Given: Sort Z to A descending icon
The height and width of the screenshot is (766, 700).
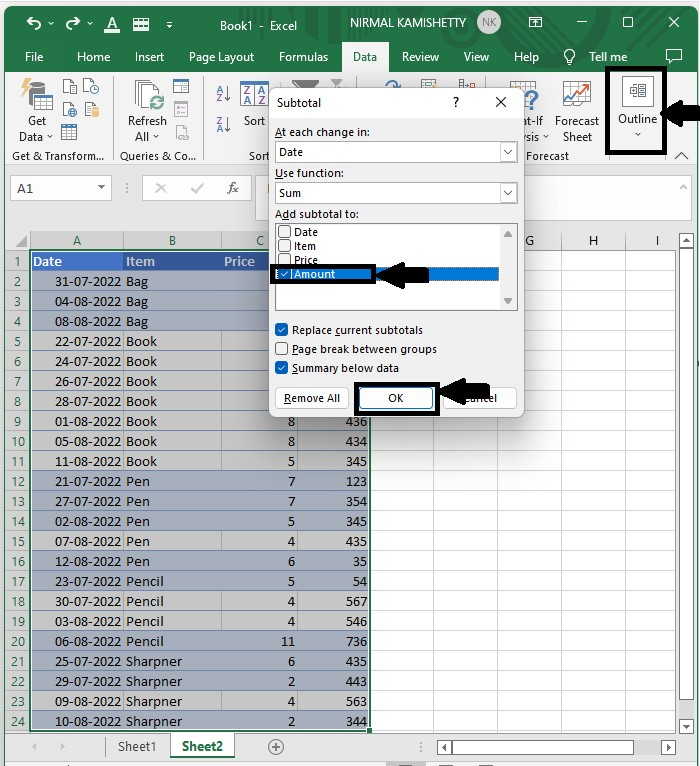Looking at the screenshot, I should point(223,125).
